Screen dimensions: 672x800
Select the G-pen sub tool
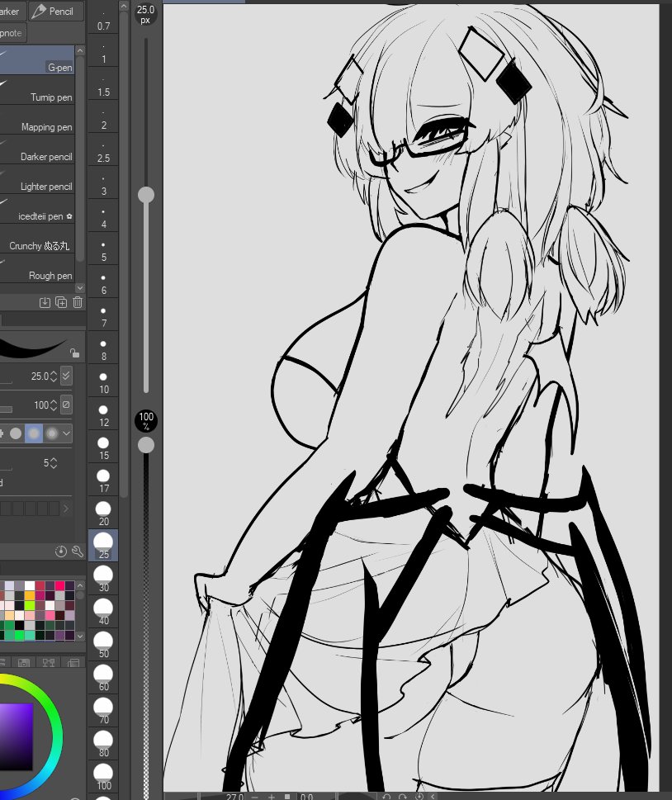pyautogui.click(x=37, y=60)
